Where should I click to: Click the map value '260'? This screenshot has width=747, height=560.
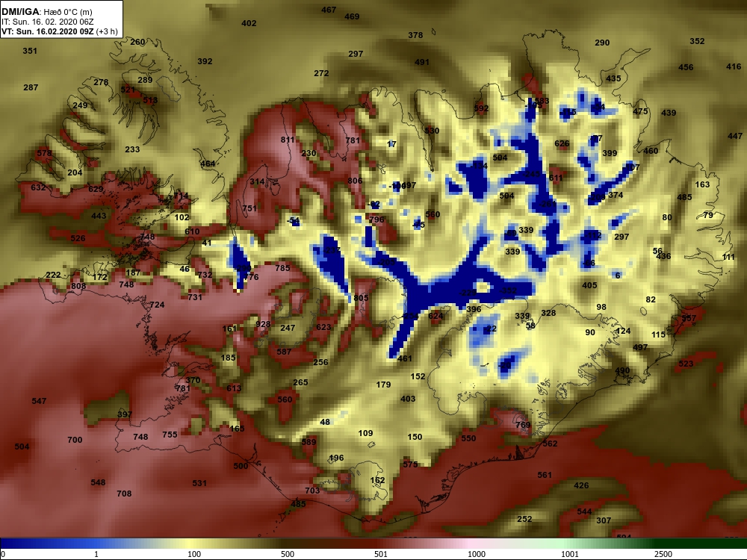coord(137,42)
